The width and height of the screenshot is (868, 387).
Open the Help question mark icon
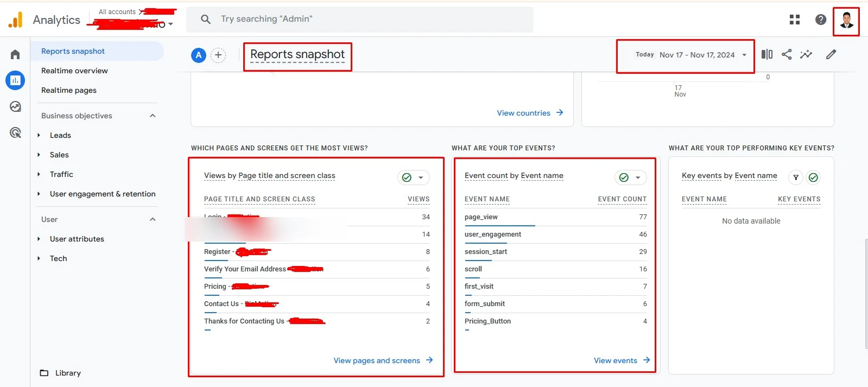[x=821, y=20]
